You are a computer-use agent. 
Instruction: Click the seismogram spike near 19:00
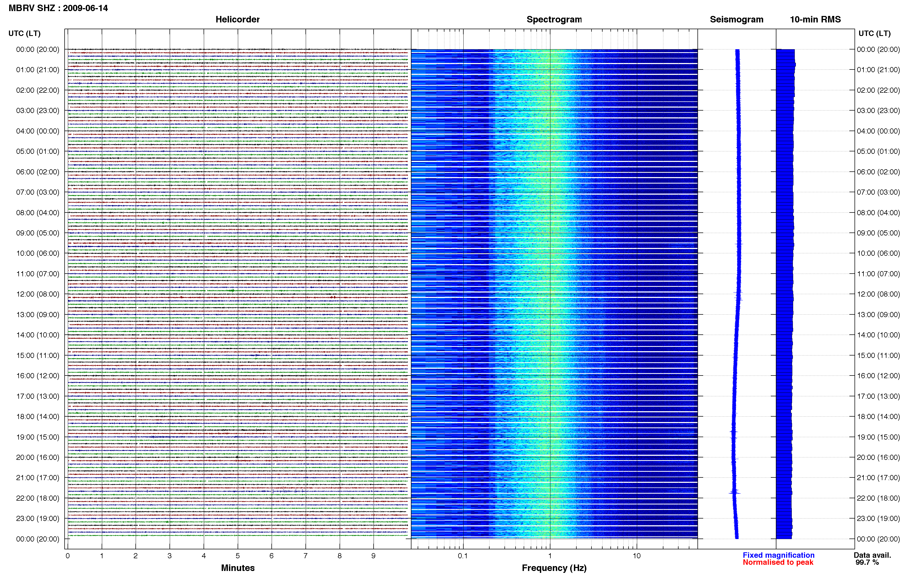(x=733, y=432)
